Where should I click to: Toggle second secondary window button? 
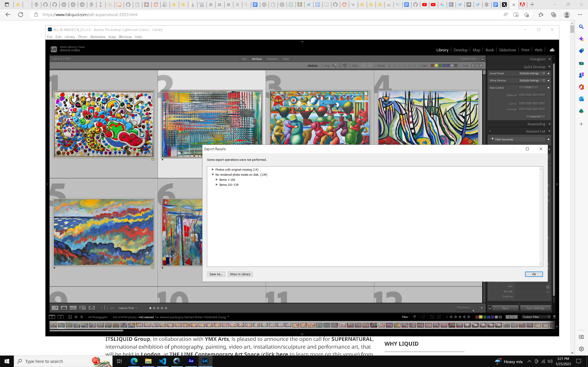point(60,317)
